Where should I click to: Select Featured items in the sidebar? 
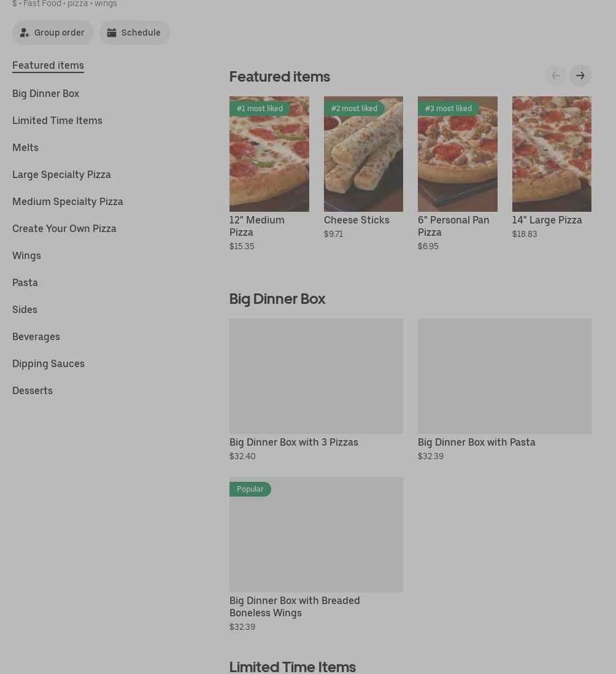coord(48,65)
